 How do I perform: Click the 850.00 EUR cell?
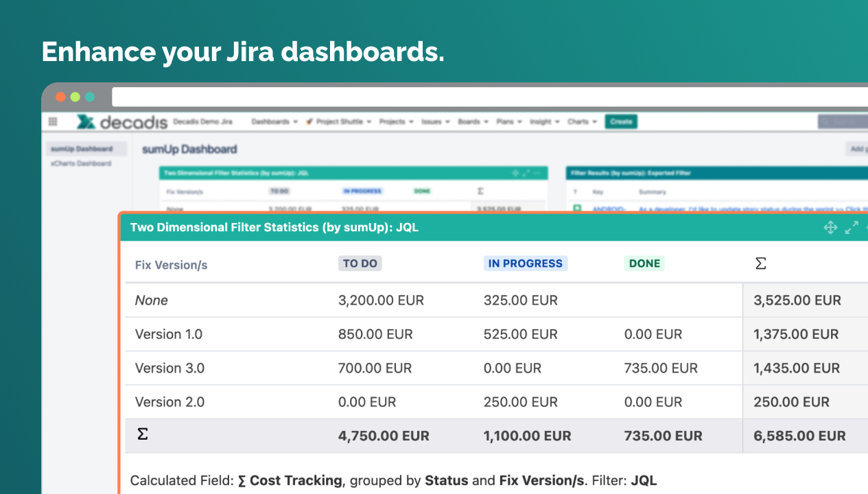point(375,334)
